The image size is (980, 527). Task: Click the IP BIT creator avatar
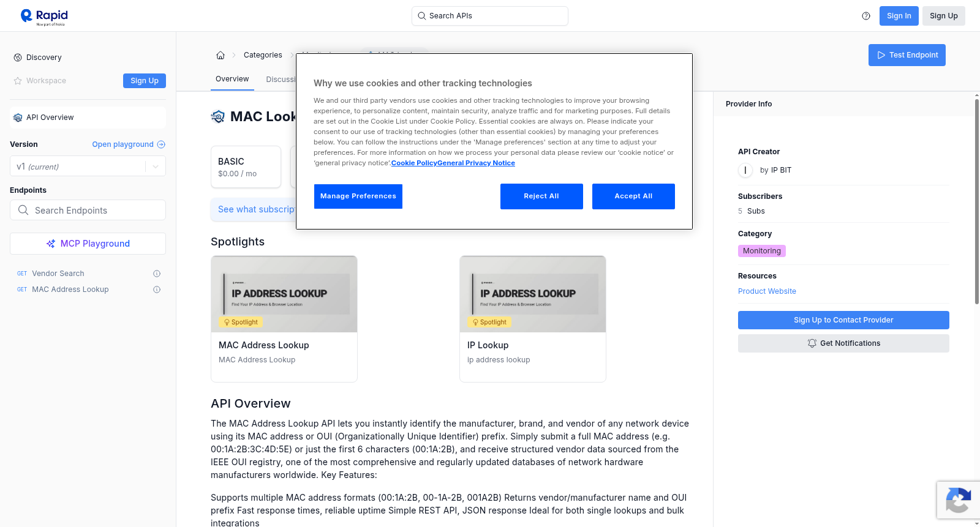coord(745,170)
